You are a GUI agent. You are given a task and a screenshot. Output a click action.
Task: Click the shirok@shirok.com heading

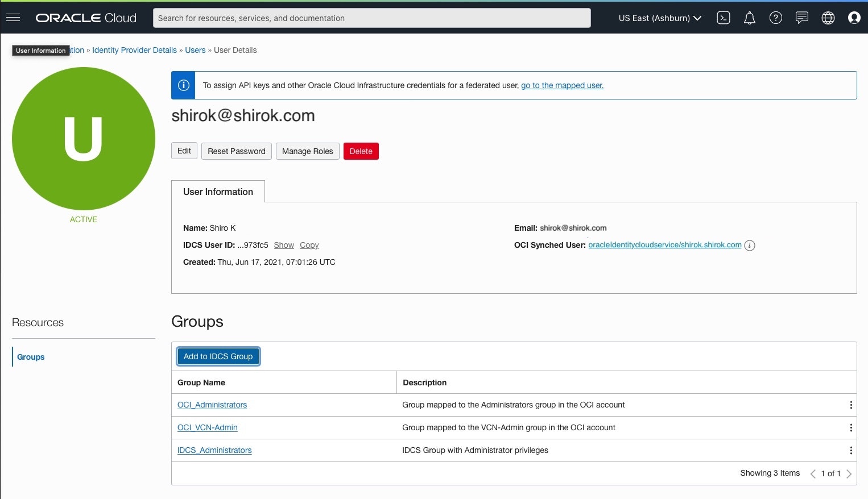tap(243, 115)
